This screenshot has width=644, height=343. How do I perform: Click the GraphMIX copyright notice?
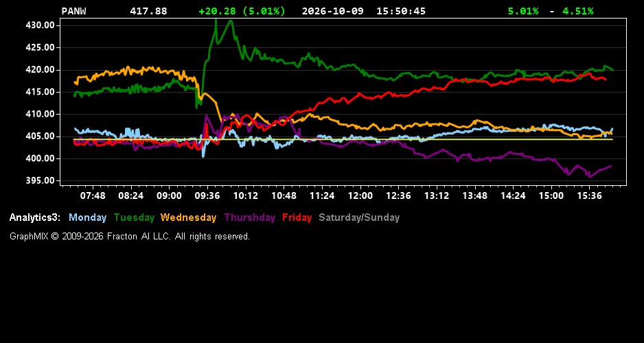[x=130, y=237]
